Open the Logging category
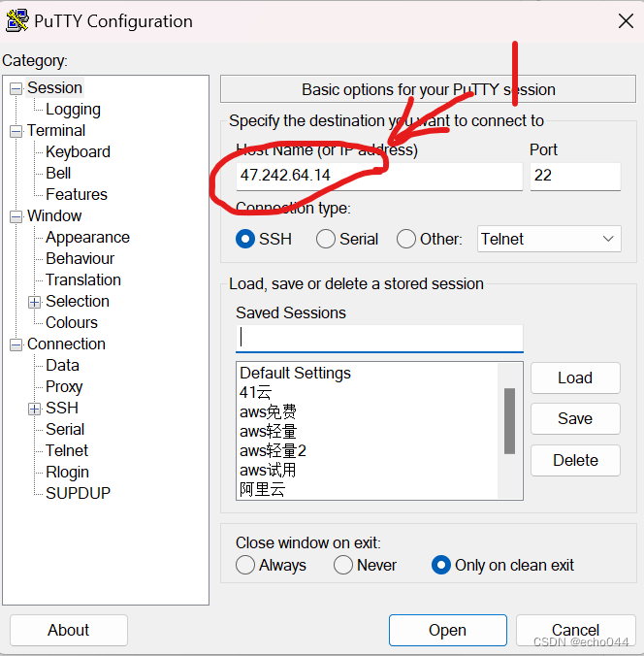644x656 pixels. click(73, 110)
